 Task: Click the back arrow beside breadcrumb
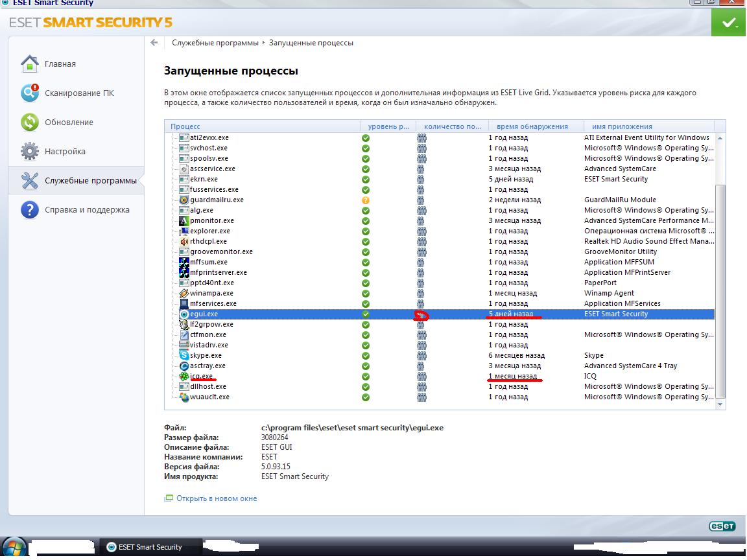click(x=154, y=43)
